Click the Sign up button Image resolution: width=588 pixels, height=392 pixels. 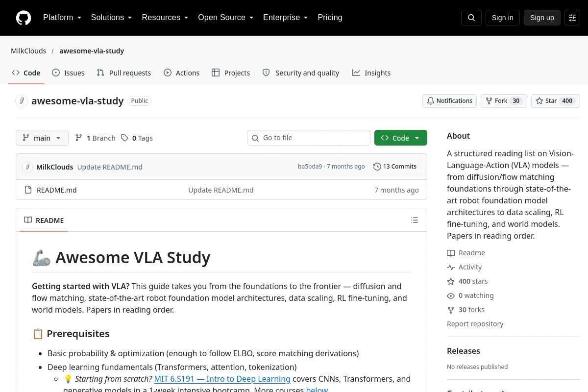click(x=542, y=18)
